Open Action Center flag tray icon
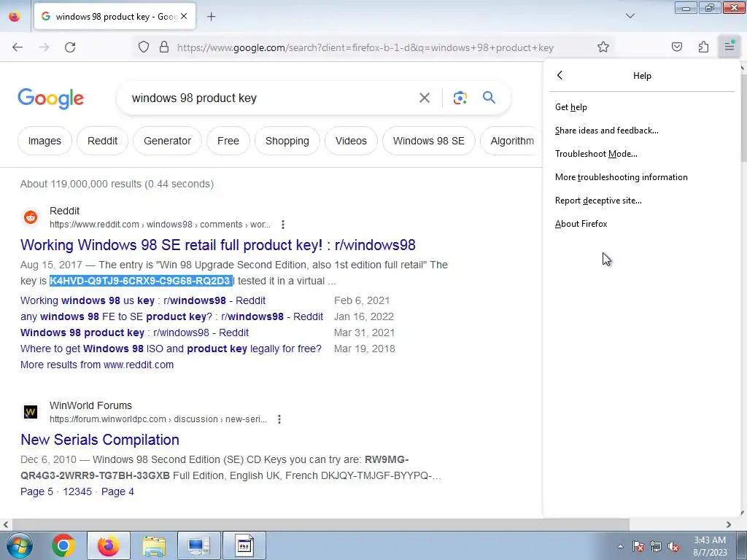Screen dimensions: 747x560 [638, 547]
